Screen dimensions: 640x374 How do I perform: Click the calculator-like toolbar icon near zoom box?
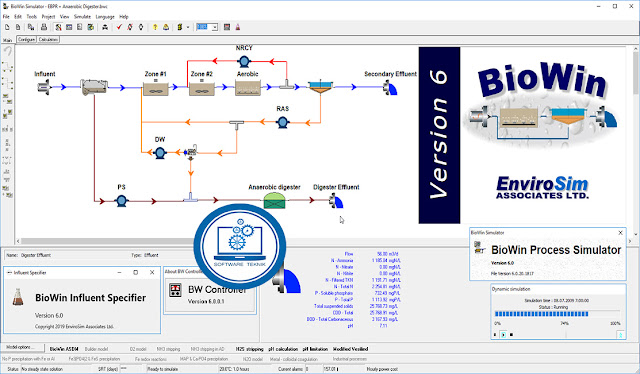(x=227, y=27)
